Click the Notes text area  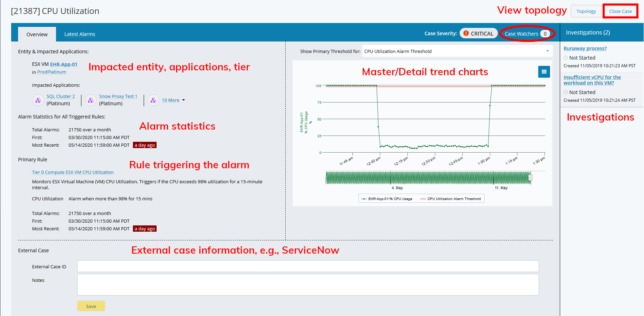click(308, 285)
